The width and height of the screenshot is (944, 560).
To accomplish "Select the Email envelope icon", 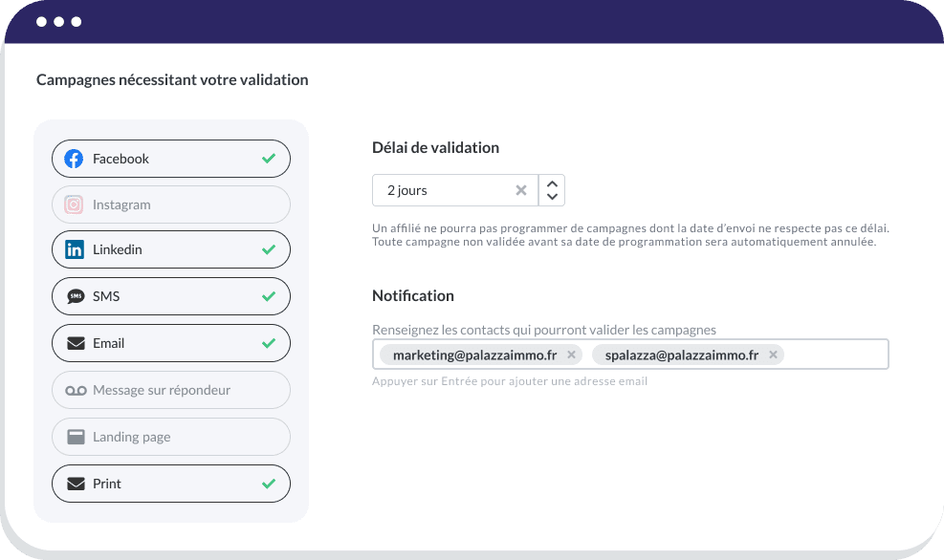I will [x=75, y=342].
